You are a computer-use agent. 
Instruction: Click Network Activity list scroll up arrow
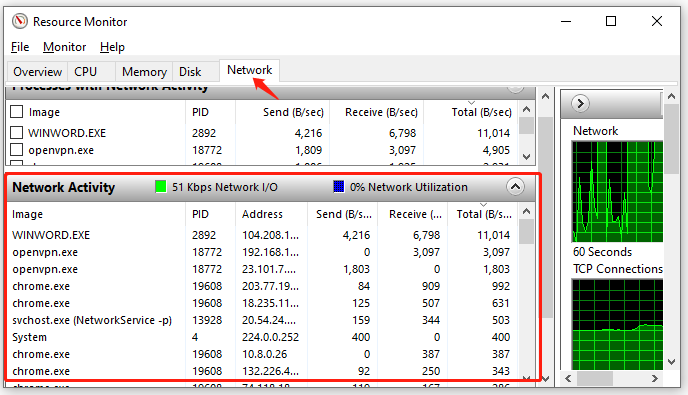527,212
